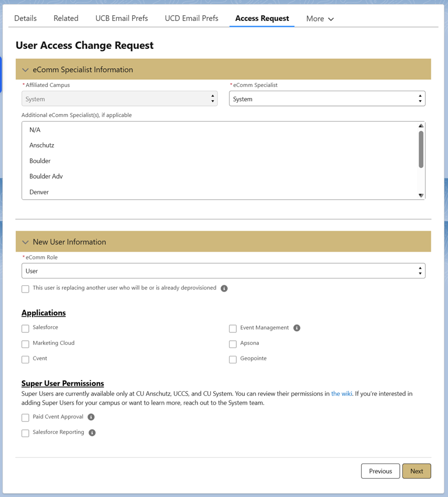
Task: Open the wiki link
Action: tap(342, 394)
